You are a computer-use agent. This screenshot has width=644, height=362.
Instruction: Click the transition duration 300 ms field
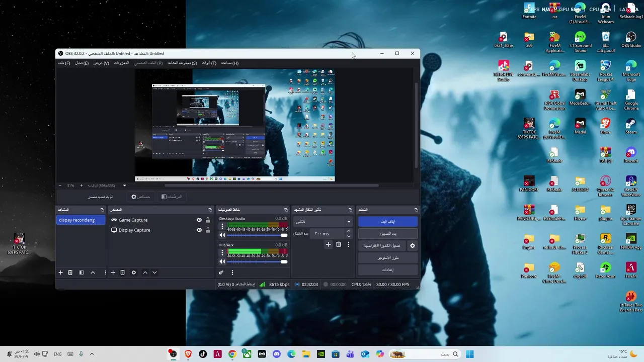pyautogui.click(x=328, y=234)
